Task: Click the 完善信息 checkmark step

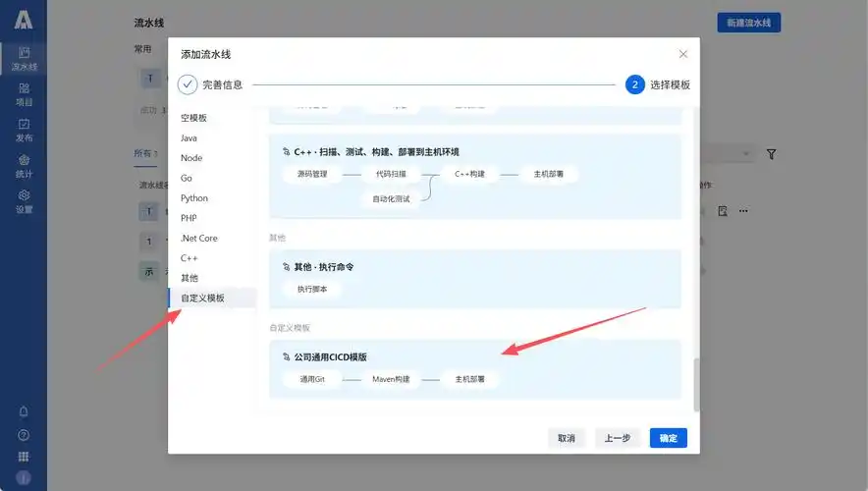Action: [x=188, y=84]
